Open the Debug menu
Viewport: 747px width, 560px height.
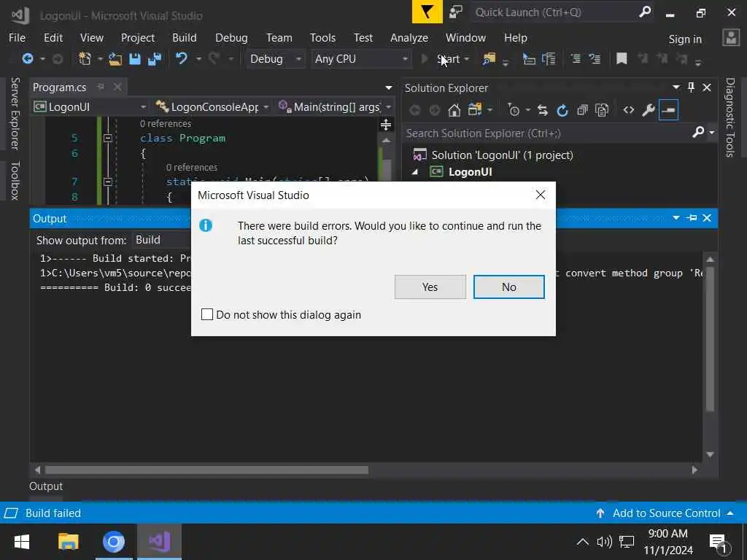(x=231, y=38)
